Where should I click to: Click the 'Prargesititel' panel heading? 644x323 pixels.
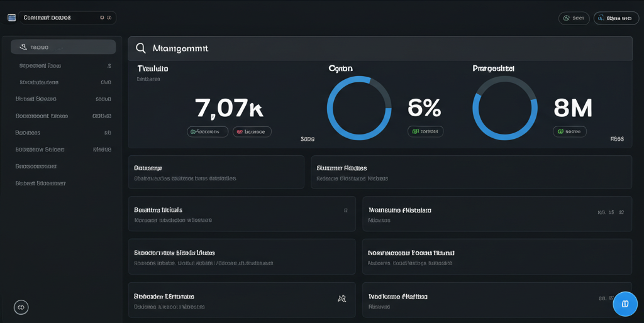(493, 68)
